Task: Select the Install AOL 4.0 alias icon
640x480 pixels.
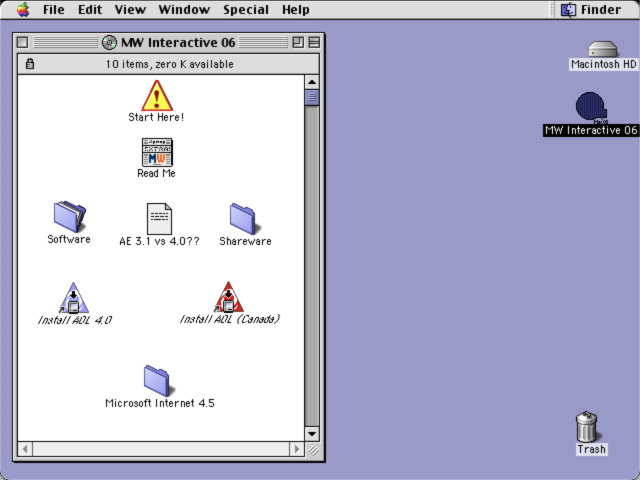Action: [x=73, y=298]
